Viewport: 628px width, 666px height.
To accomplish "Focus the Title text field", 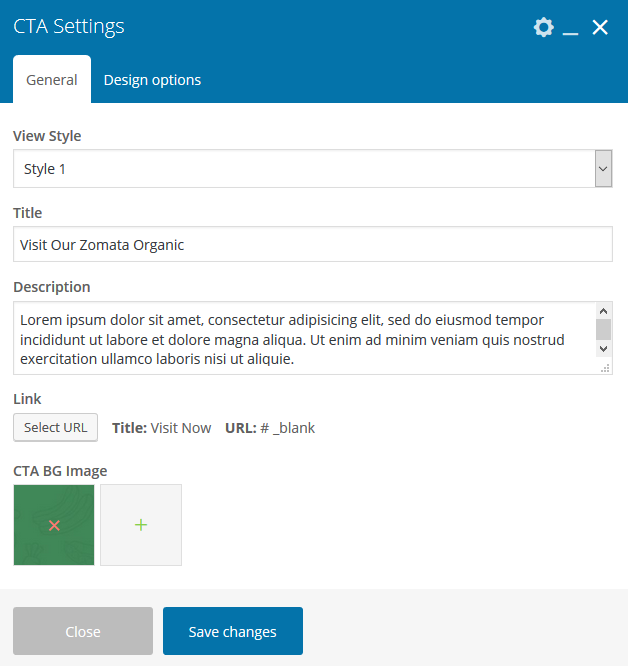I will click(312, 245).
